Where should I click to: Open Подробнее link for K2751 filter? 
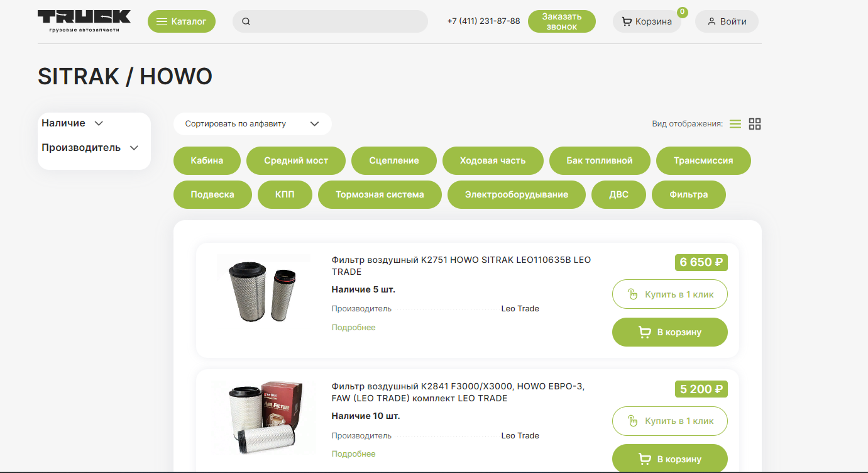(x=353, y=328)
